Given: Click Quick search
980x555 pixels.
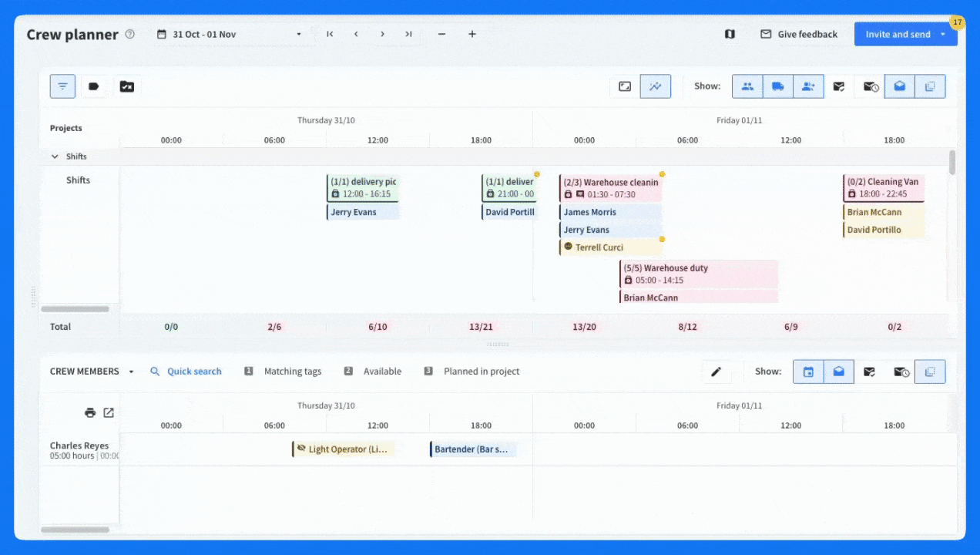Looking at the screenshot, I should tap(186, 372).
